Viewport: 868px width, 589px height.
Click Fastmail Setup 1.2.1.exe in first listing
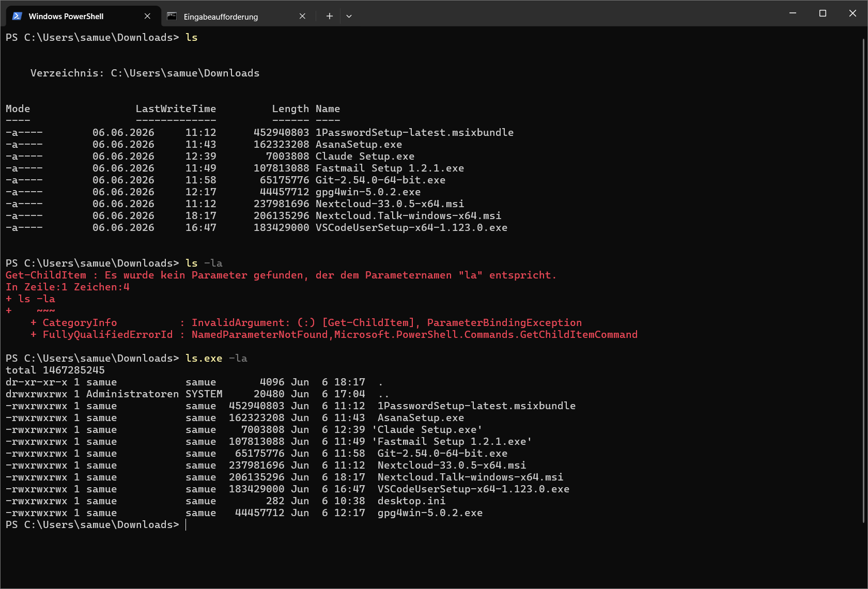click(390, 168)
